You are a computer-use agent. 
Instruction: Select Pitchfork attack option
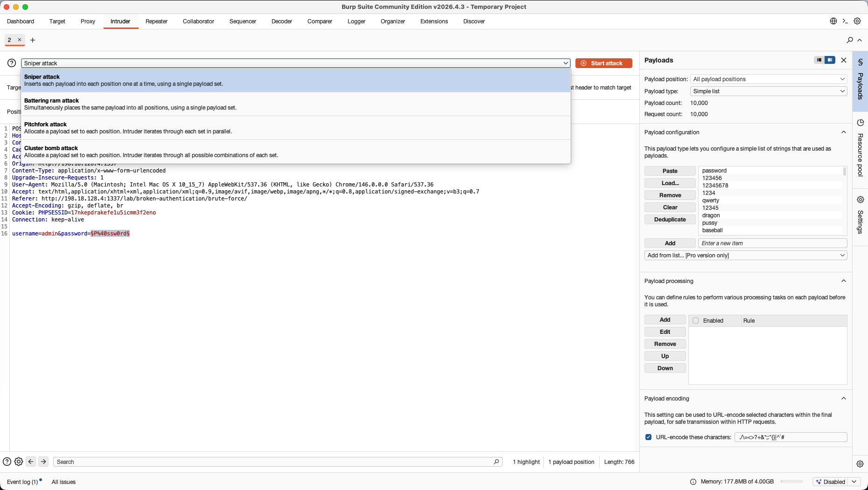click(296, 128)
